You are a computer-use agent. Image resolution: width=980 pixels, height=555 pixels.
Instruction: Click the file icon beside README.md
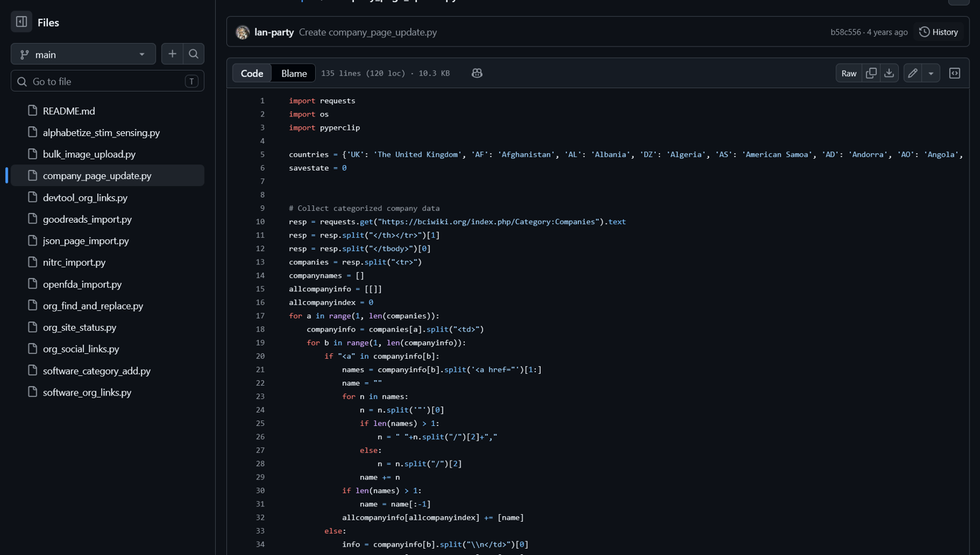(x=32, y=110)
